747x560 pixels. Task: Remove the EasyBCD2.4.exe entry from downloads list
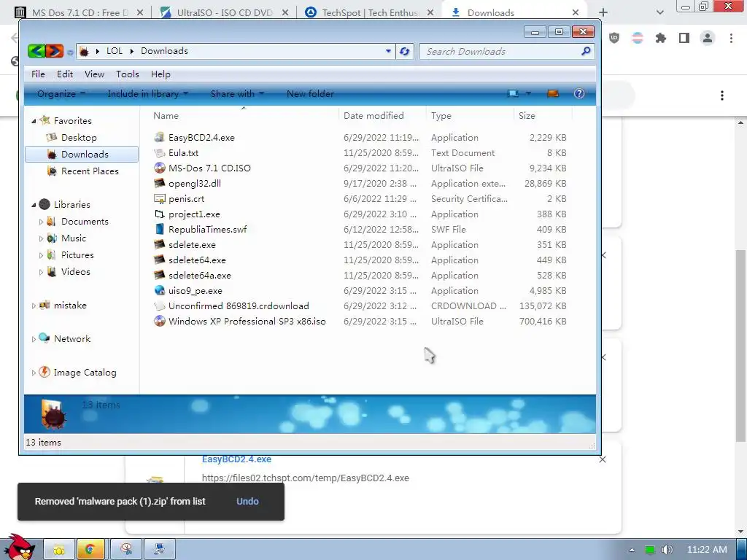coord(603,459)
